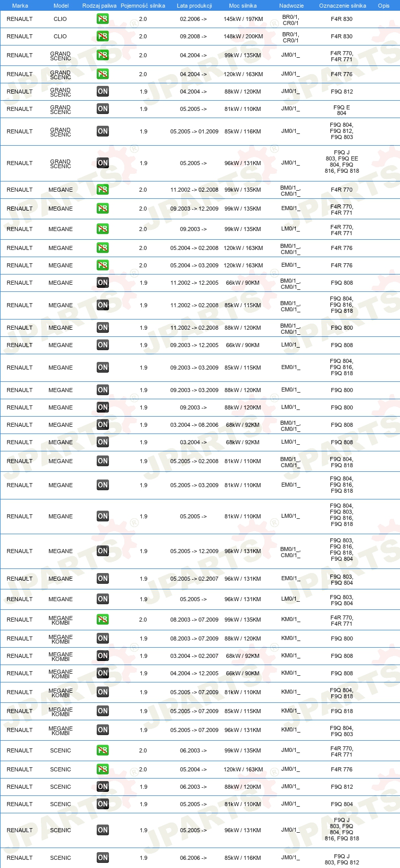This screenshot has height=868, width=400.
Task: Click the 'F9Q E 804' engine code cell
Action: point(342,110)
